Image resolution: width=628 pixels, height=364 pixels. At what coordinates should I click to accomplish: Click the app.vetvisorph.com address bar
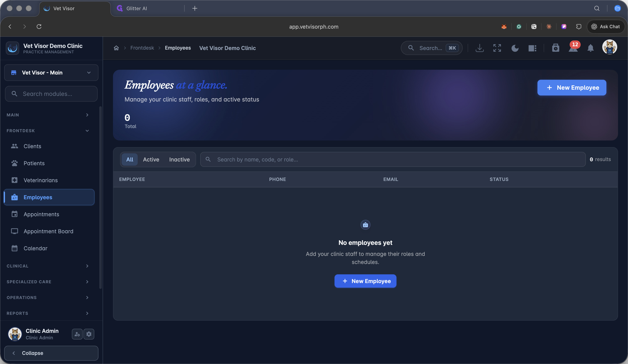click(314, 27)
